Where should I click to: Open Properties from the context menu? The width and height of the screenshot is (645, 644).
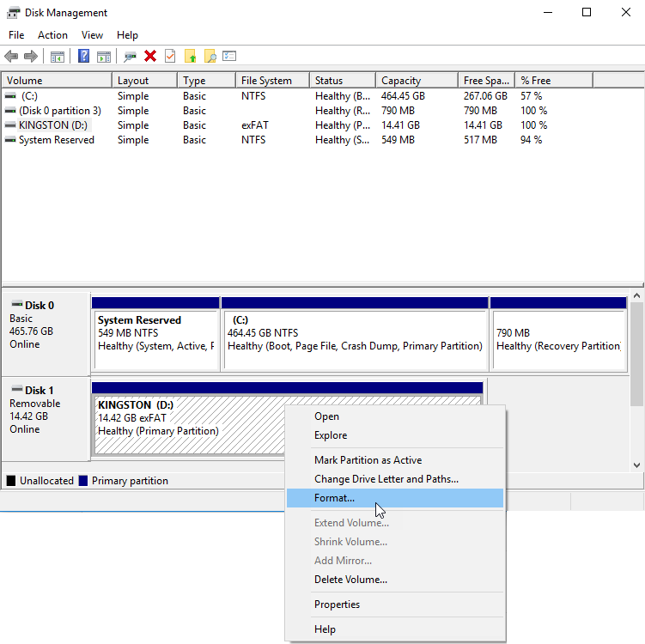[x=395, y=605]
